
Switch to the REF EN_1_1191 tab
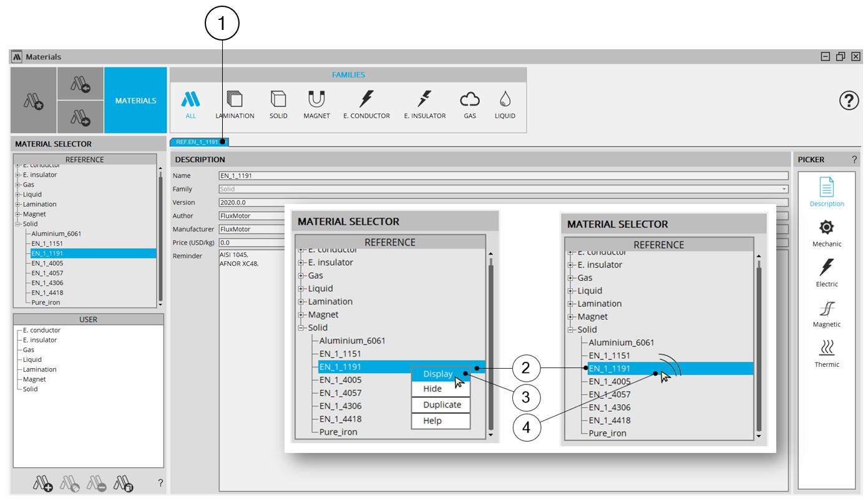pyautogui.click(x=198, y=142)
